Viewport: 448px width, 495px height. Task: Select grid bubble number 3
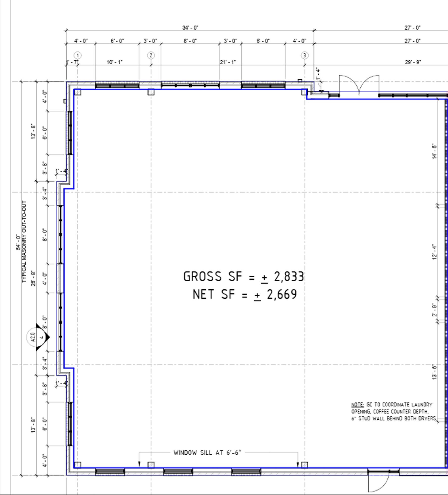click(x=304, y=55)
